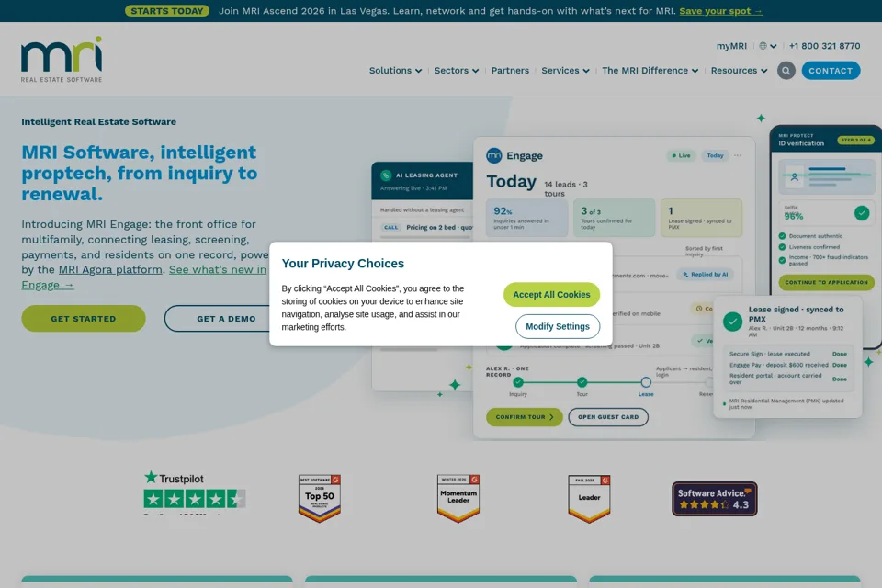Click the G2 Top 50 badge
882x588 pixels.
tap(319, 499)
